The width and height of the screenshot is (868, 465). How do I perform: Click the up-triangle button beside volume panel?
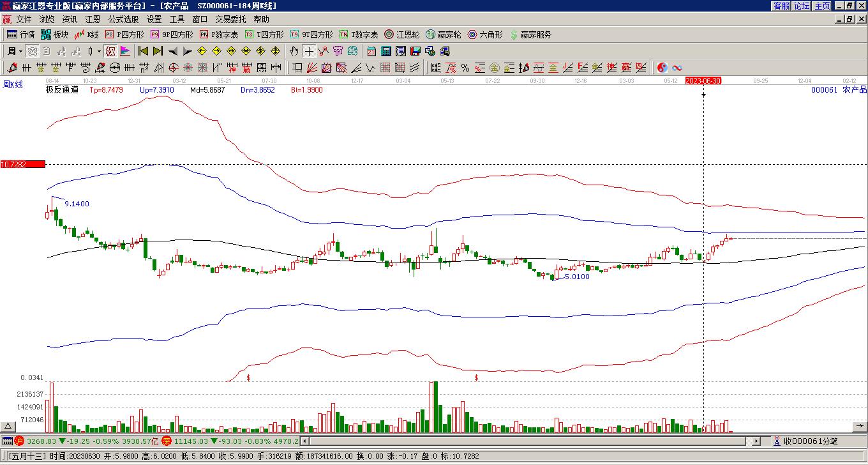tap(8, 427)
